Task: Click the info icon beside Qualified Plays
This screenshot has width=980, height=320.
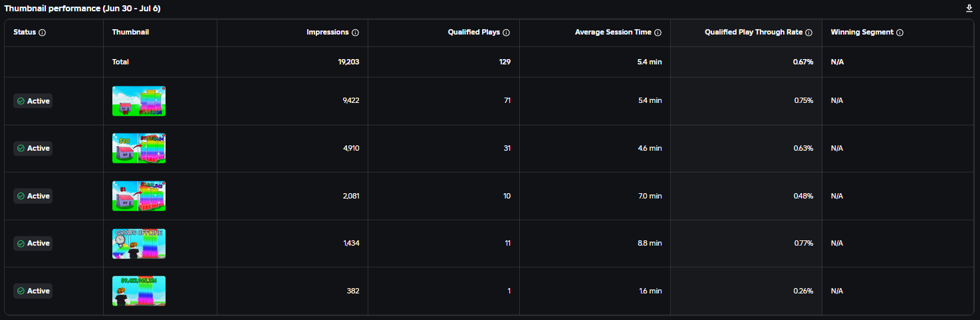Action: (506, 33)
